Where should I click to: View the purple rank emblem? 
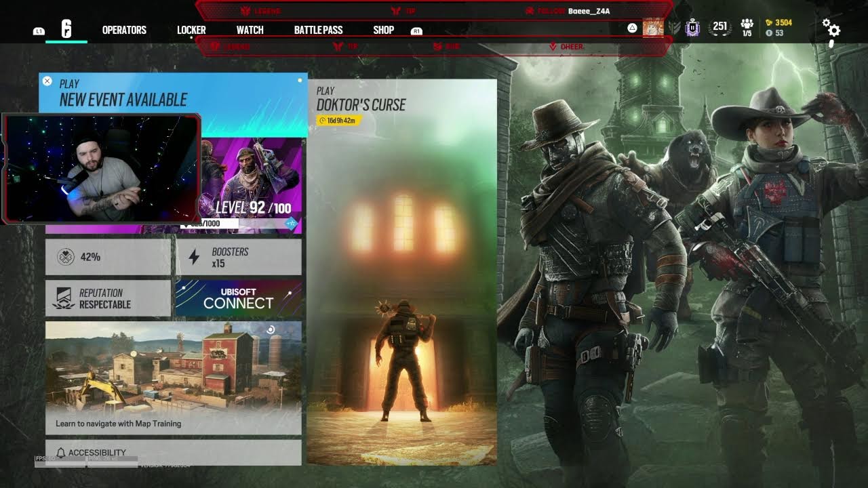(x=691, y=28)
